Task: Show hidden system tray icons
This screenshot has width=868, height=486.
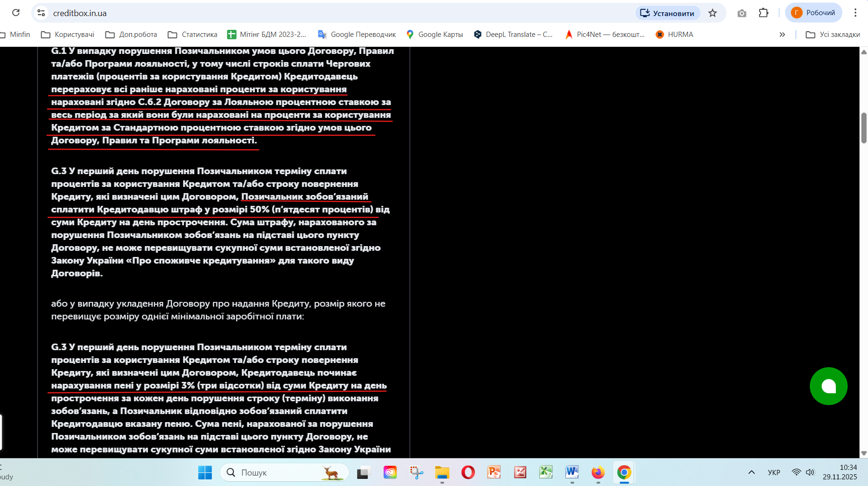Action: [x=751, y=472]
